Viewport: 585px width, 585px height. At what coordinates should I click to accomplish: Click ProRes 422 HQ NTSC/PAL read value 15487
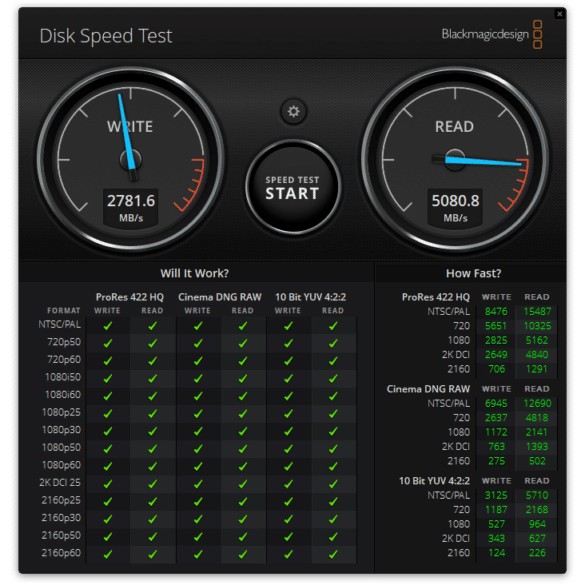pos(537,311)
